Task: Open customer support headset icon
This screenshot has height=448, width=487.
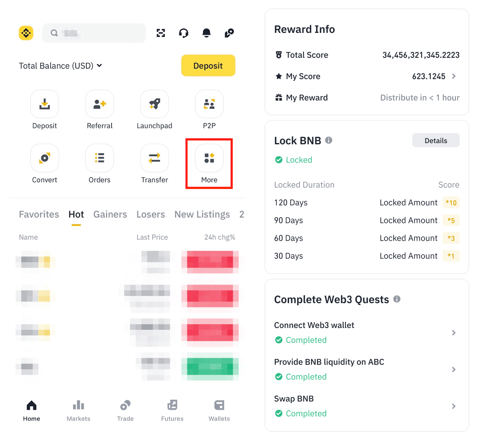Action: click(x=183, y=33)
